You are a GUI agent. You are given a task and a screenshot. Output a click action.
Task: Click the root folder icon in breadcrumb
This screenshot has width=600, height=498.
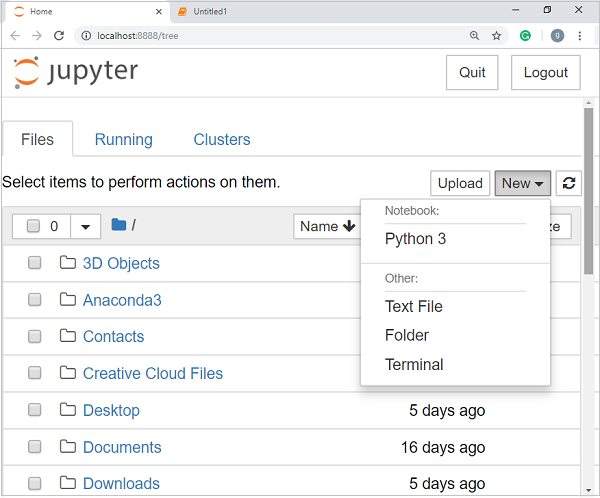[119, 225]
